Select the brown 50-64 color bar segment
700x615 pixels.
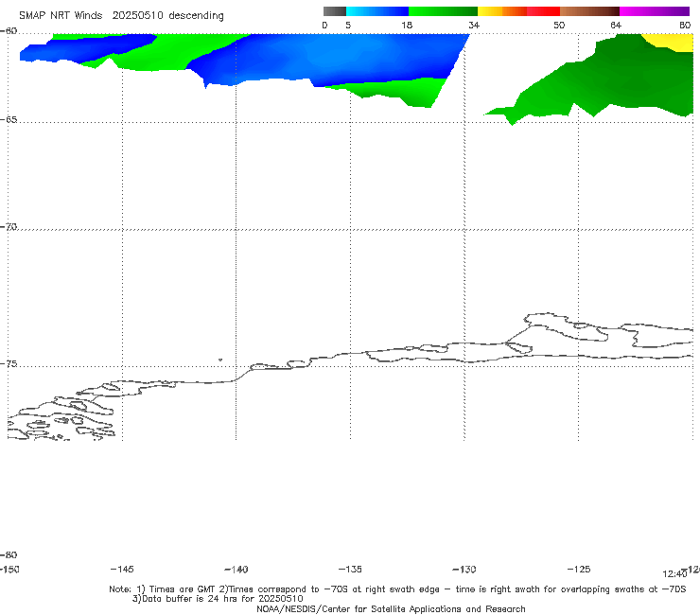(589, 11)
